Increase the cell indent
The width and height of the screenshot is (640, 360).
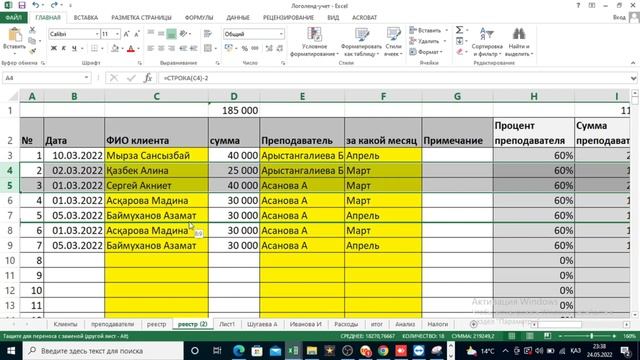(x=193, y=49)
